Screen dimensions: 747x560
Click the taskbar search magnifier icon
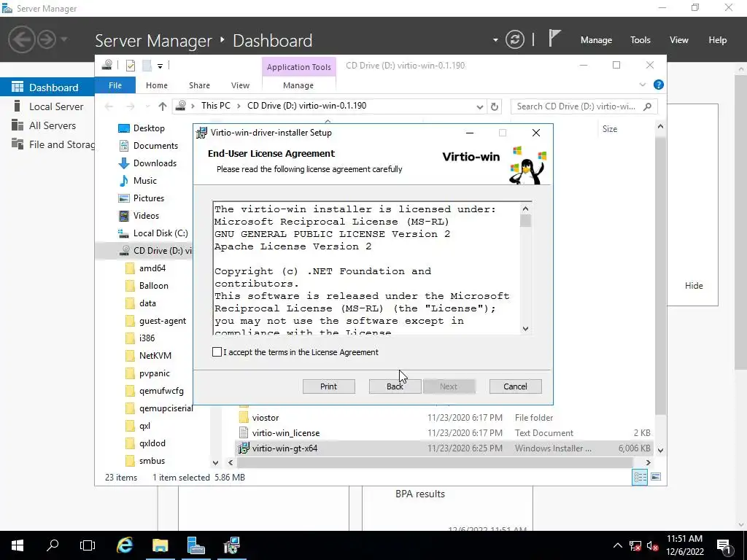tap(53, 545)
